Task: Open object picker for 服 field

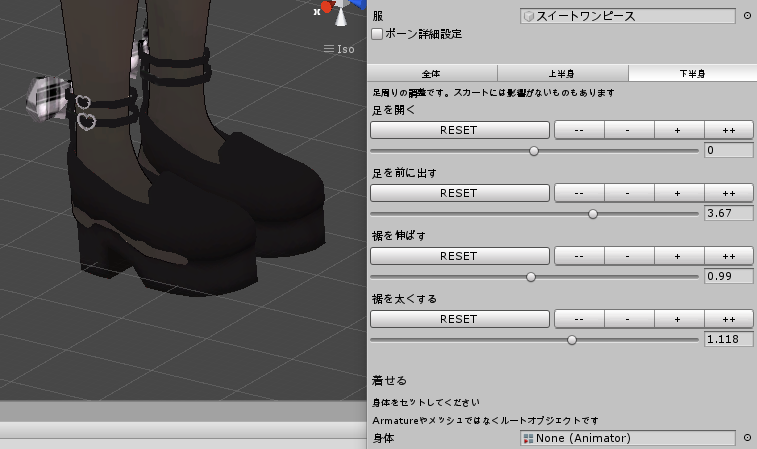Action: tap(747, 16)
